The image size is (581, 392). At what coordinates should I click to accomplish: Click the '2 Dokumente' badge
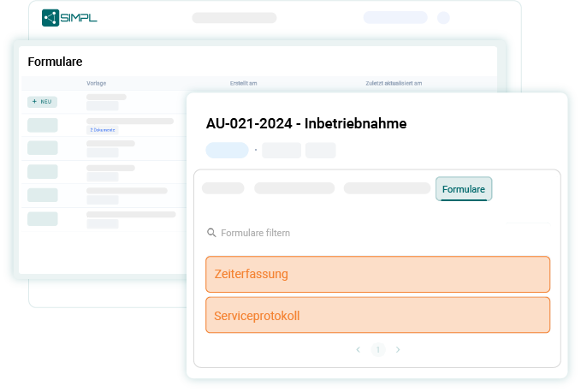tap(103, 130)
